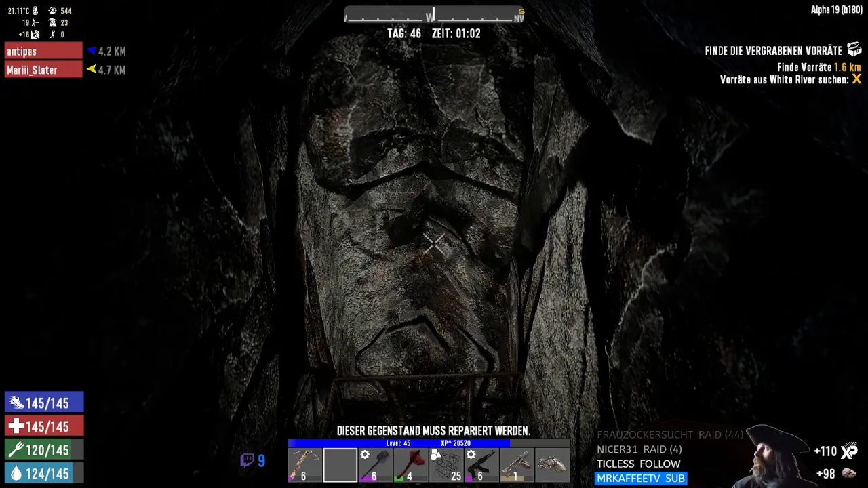Click the treasure chest quest icon
Image resolution: width=868 pixels, height=488 pixels.
(854, 49)
